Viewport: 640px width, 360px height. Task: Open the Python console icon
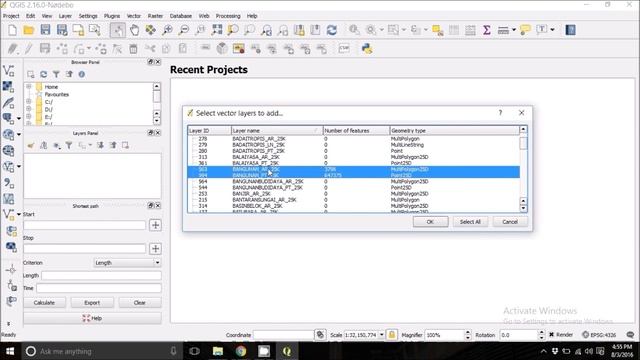click(x=367, y=49)
